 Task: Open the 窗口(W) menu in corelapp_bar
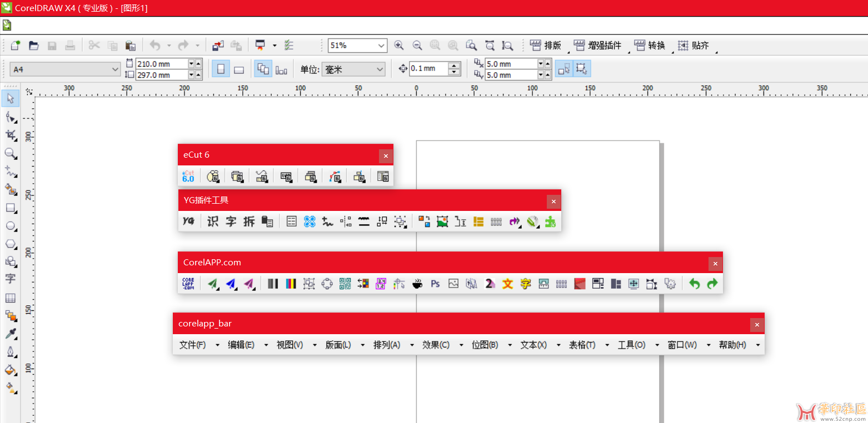tap(682, 345)
